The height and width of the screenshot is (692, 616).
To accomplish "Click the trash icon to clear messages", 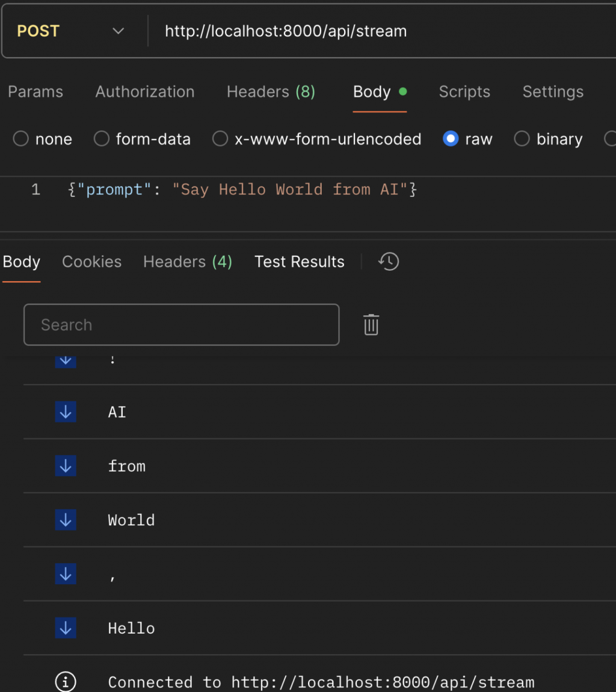I will tap(371, 325).
